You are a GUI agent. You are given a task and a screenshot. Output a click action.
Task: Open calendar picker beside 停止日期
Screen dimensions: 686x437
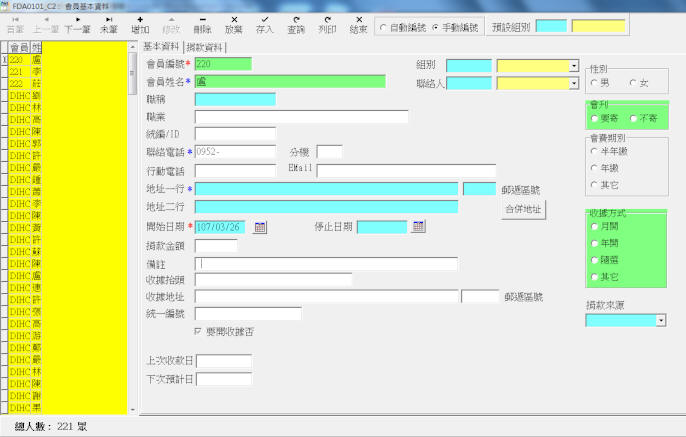tap(419, 227)
